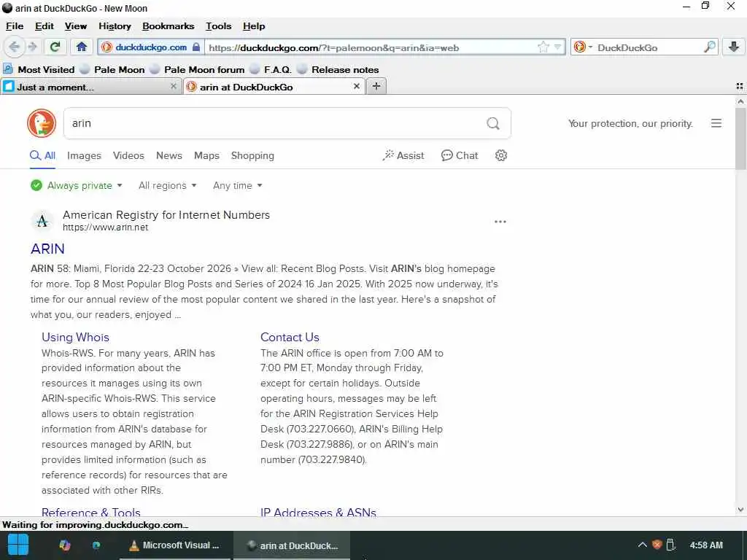Open the ARIN result title link
Image resolution: width=747 pixels, height=560 pixels.
(x=47, y=249)
